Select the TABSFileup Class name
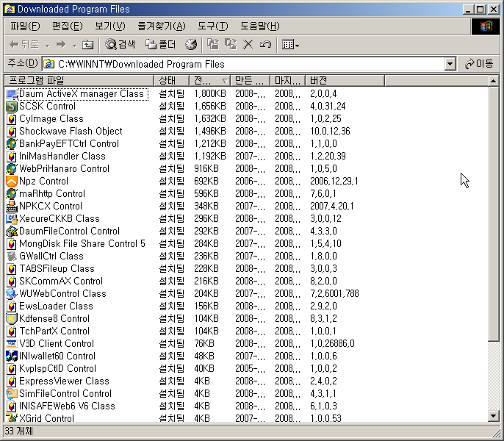 pos(57,268)
